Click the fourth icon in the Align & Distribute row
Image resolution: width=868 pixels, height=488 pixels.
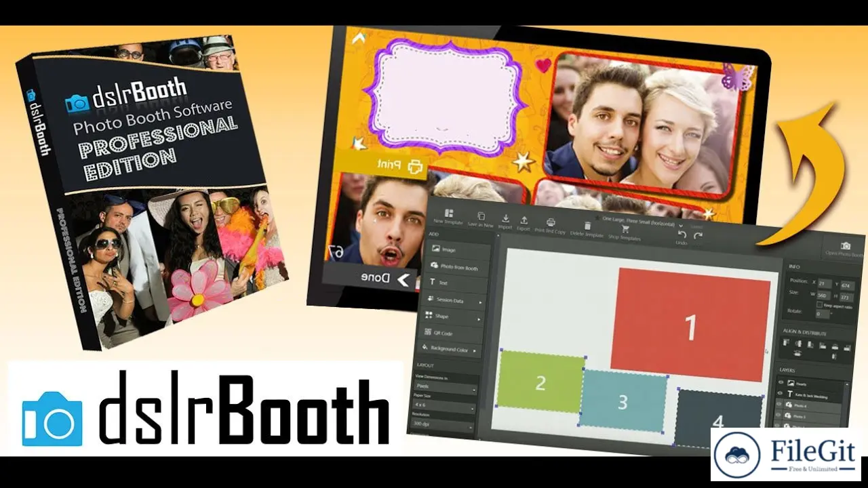click(x=823, y=346)
